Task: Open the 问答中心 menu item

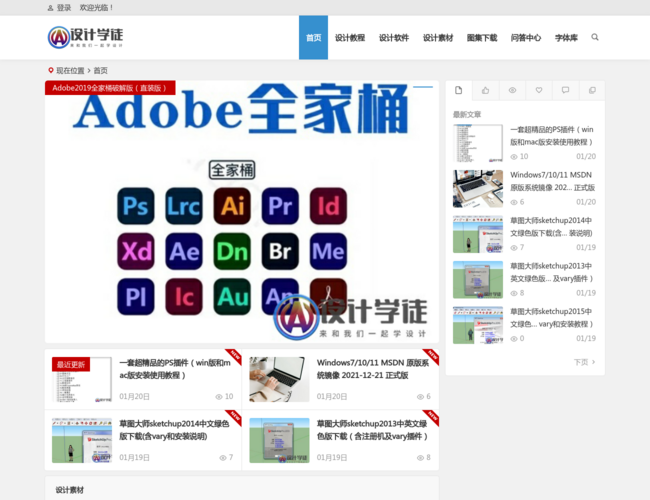Action: click(x=526, y=38)
